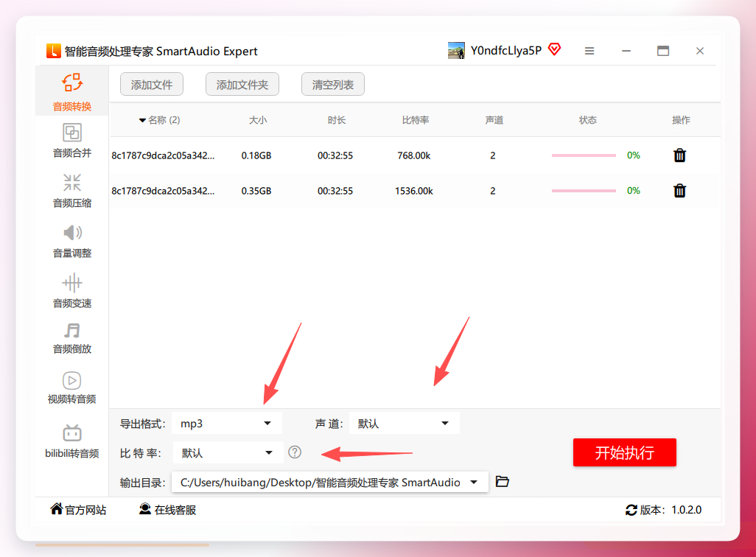Image resolution: width=756 pixels, height=557 pixels.
Task: Browse output folder with the folder icon
Action: click(x=502, y=481)
